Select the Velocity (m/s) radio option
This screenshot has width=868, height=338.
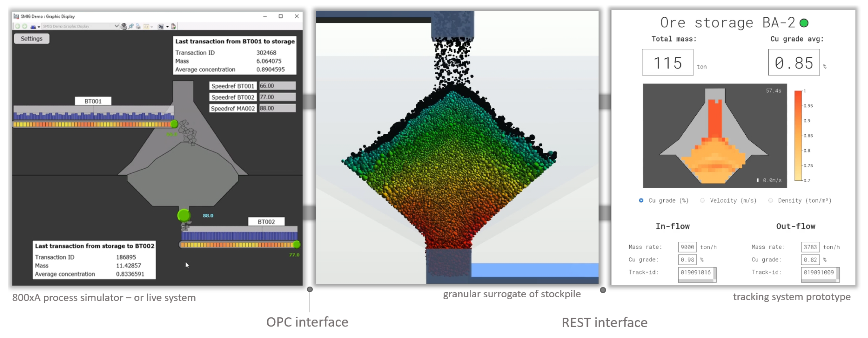click(702, 201)
